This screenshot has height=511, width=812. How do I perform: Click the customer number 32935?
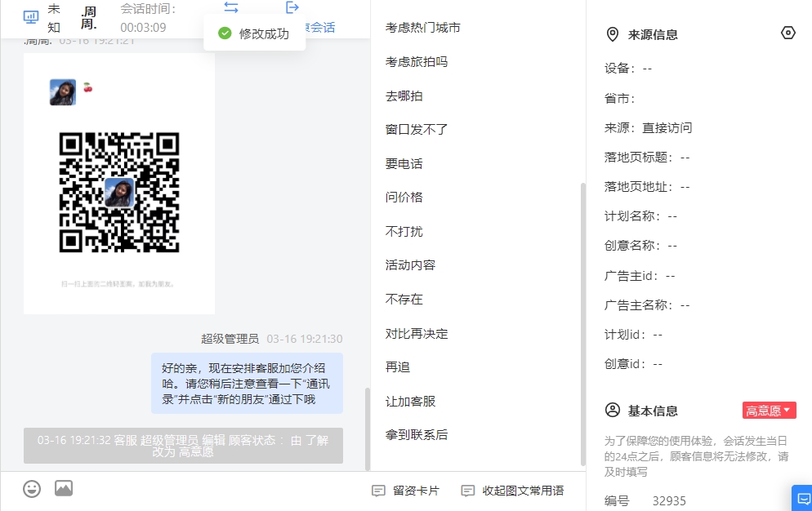(669, 500)
